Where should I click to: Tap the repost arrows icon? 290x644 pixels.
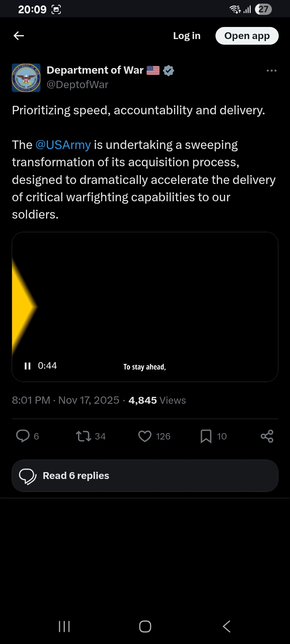coord(84,436)
